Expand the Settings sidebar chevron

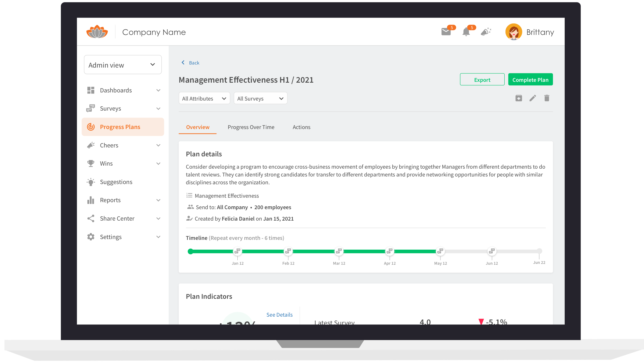click(158, 237)
